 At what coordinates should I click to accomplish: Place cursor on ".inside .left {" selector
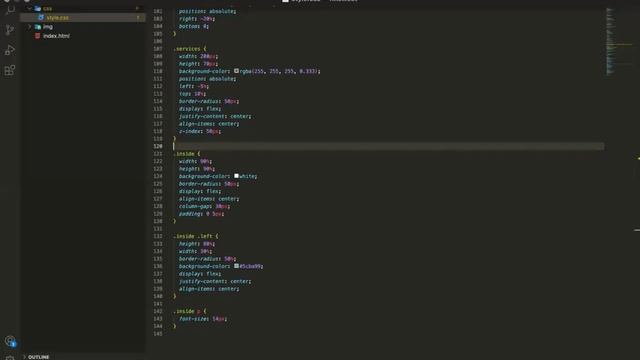(x=196, y=236)
